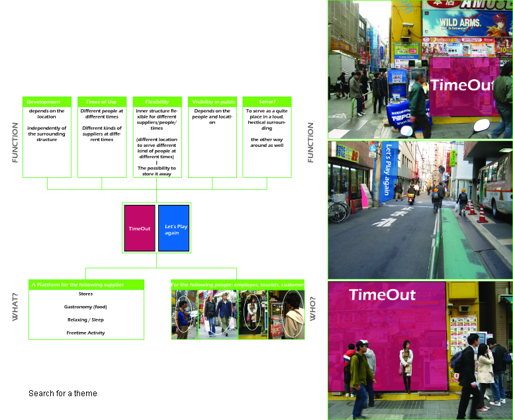Viewport: 513px width, 420px height.
Task: Click TimeOut text in the top street photo
Action: 462,85
